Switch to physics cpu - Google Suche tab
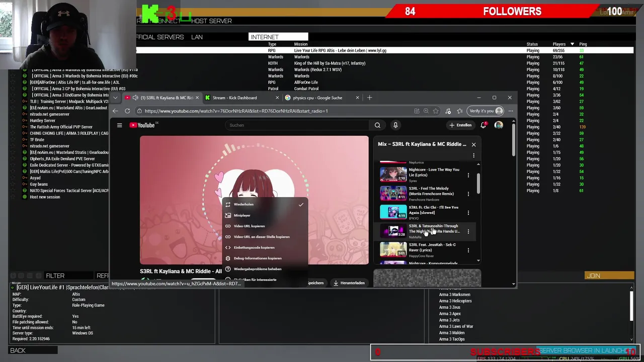This screenshot has width=644, height=362. pos(322,98)
